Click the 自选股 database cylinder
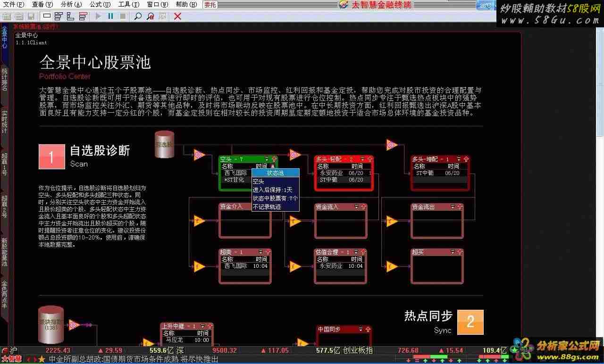The image size is (604, 364). 164,144
